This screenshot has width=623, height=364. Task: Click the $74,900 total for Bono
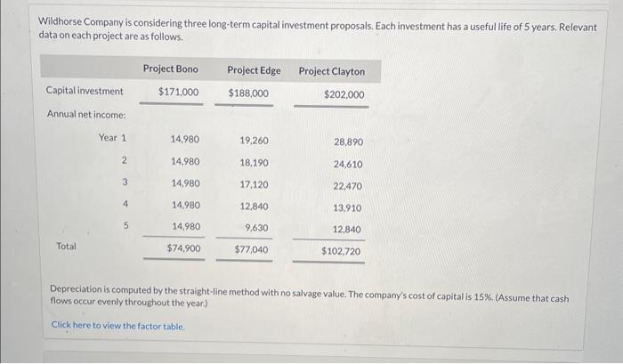(x=183, y=248)
